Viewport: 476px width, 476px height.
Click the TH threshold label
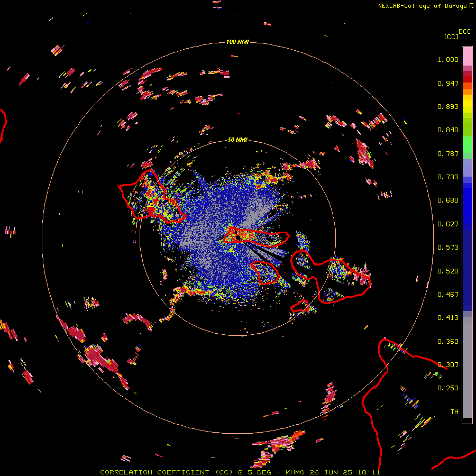(x=454, y=412)
